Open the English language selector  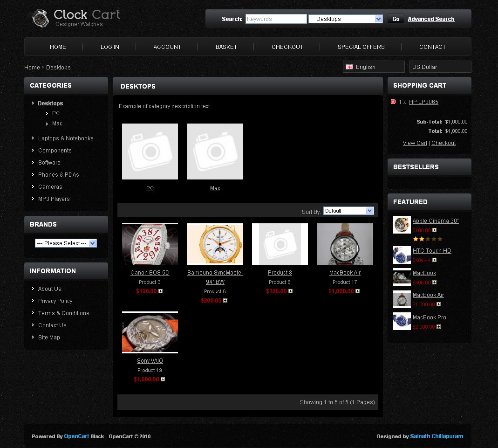tap(374, 67)
